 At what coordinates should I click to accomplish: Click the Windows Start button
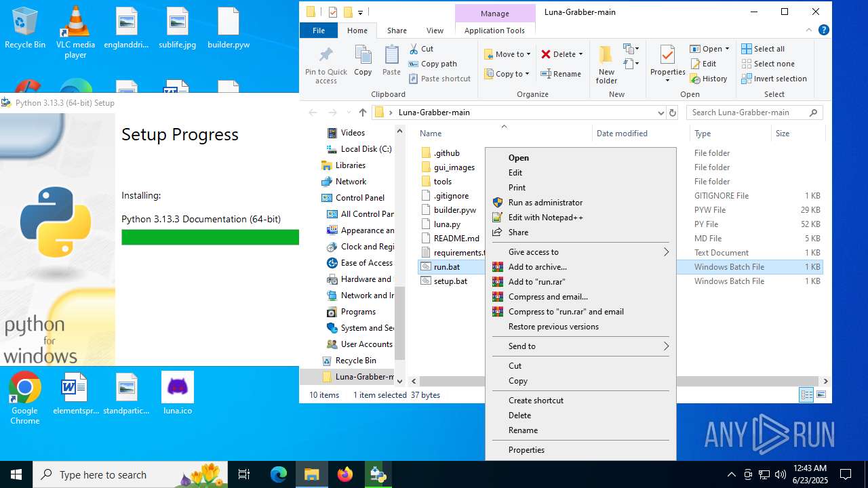coord(16,474)
